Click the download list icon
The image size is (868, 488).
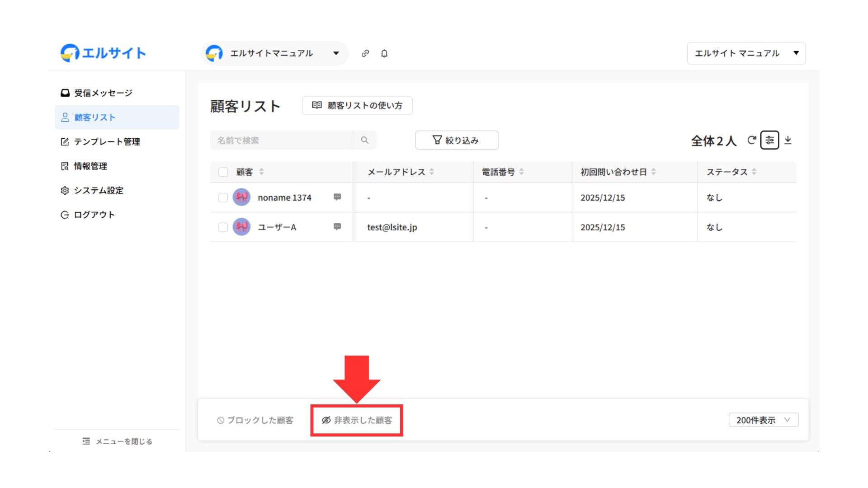pyautogui.click(x=788, y=141)
